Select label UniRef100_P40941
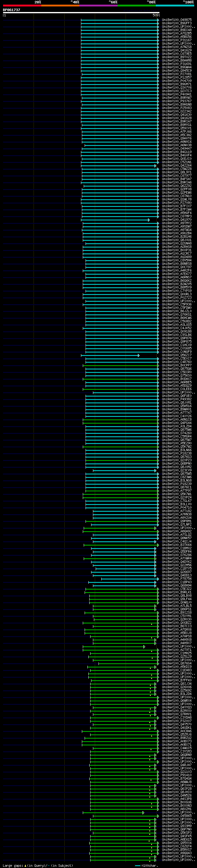Image resolution: width=197 pixels, height=868 pixels. tap(177, 94)
